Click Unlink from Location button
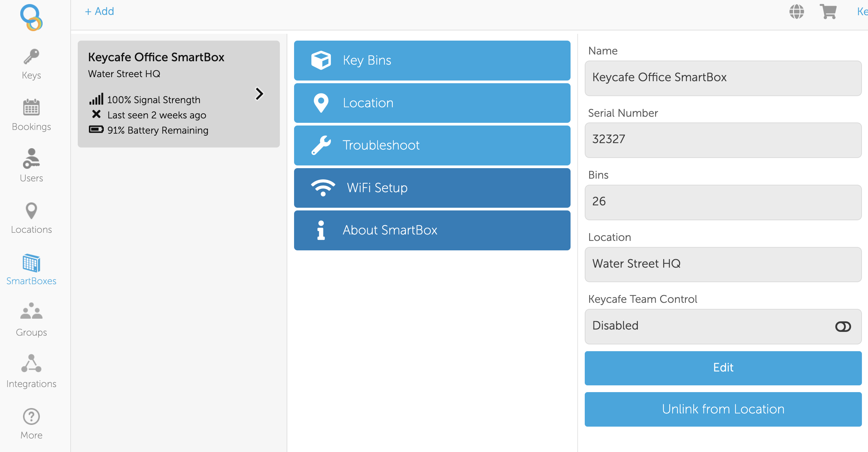Image resolution: width=868 pixels, height=452 pixels. tap(723, 409)
